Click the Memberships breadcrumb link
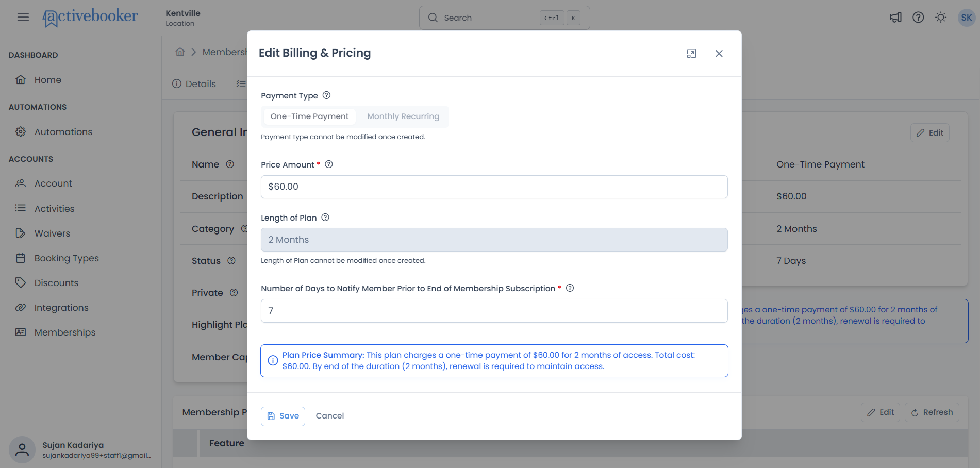980x468 pixels. tap(225, 52)
